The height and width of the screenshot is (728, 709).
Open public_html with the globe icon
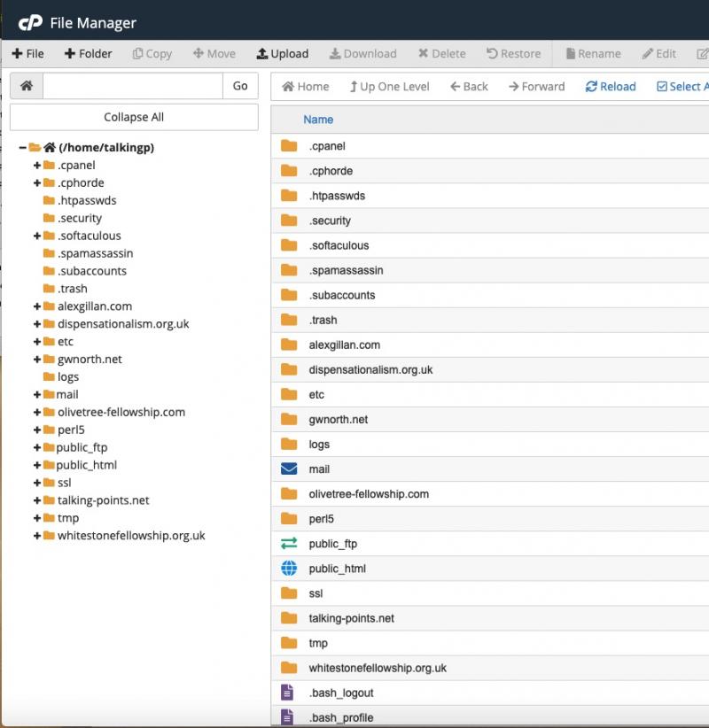[x=289, y=569]
